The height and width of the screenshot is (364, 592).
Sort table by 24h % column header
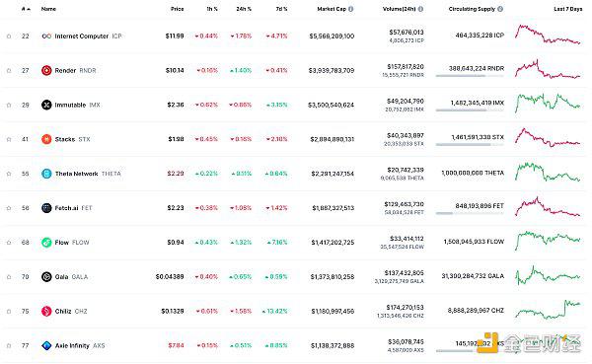tap(244, 9)
